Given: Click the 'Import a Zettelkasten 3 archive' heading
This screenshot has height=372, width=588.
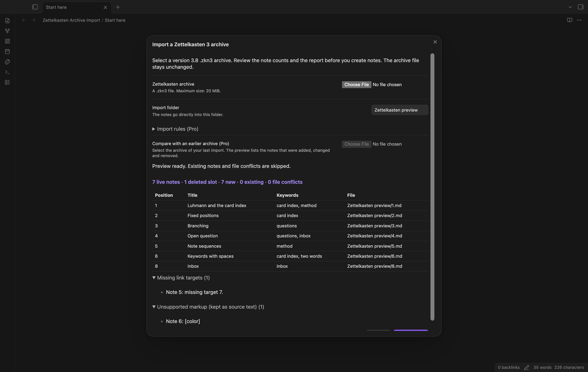Looking at the screenshot, I should click(191, 45).
